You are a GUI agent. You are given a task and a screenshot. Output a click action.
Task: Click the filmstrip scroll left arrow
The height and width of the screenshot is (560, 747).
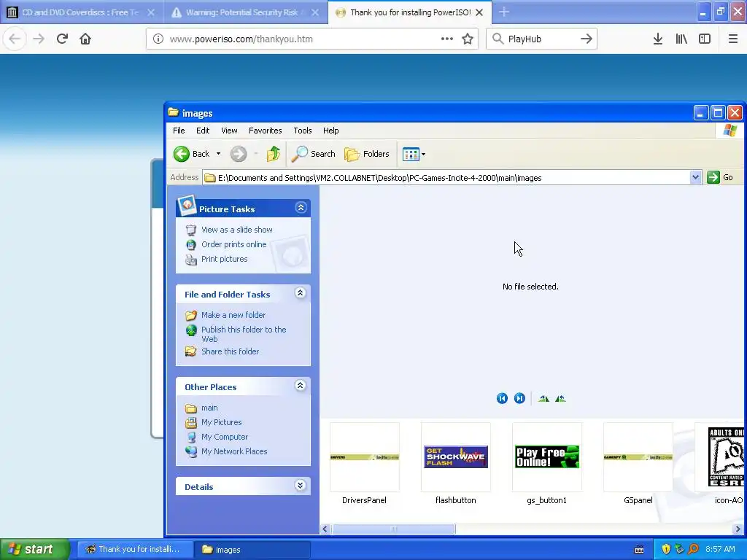(326, 529)
